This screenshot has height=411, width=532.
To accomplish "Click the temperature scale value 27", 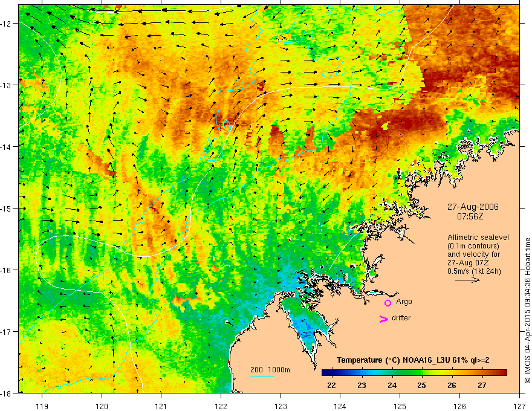I will coord(482,385).
